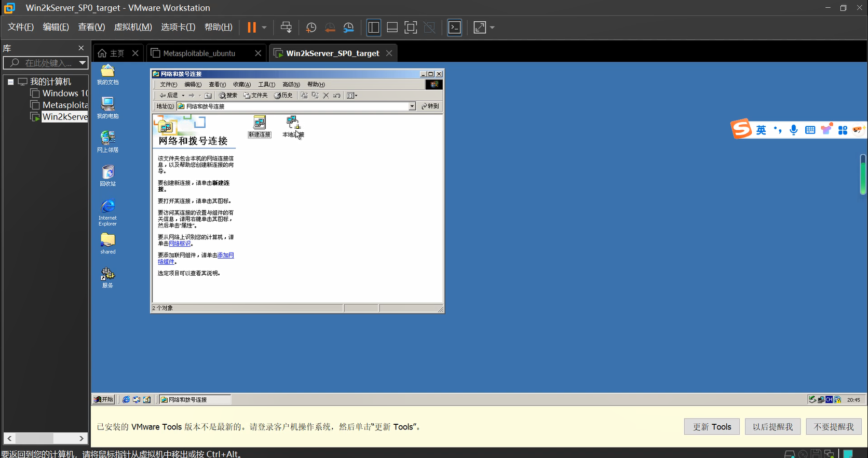
Task: Click 转到 go button
Action: [430, 106]
